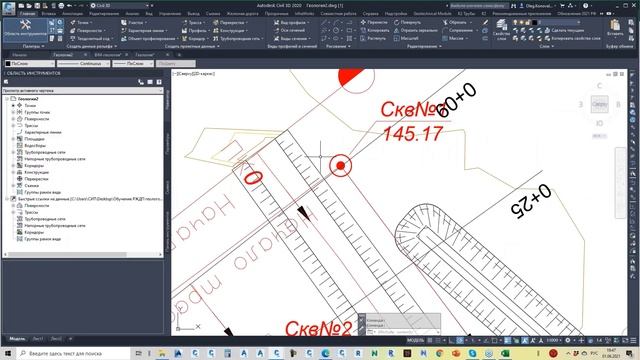This screenshot has width=640, height=360.
Task: Click the Объект профилирования ribbon tool
Action: [149, 38]
